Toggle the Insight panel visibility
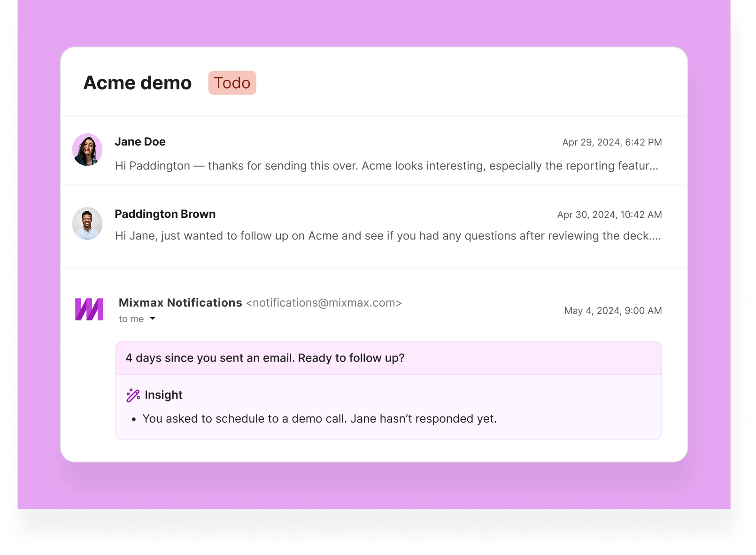Screen dimensions: 756x555 point(163,395)
